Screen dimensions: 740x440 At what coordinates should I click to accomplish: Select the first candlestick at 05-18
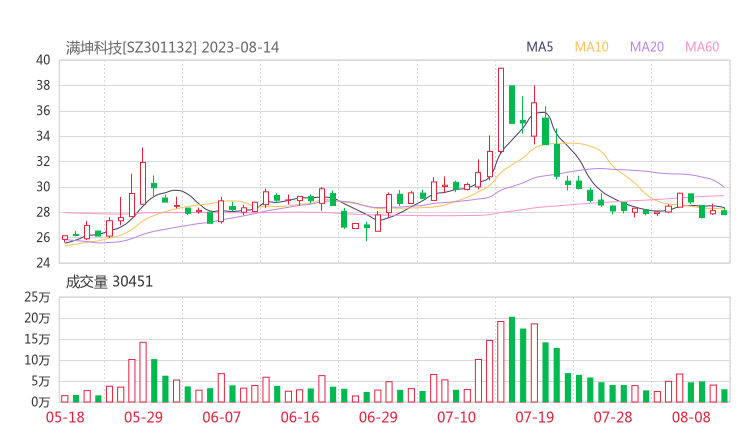pyautogui.click(x=65, y=238)
